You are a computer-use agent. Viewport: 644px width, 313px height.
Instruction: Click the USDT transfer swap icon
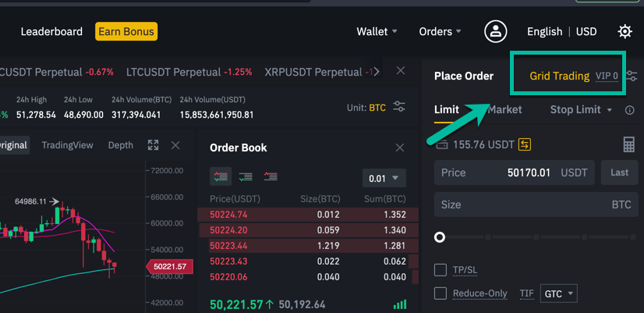point(525,144)
